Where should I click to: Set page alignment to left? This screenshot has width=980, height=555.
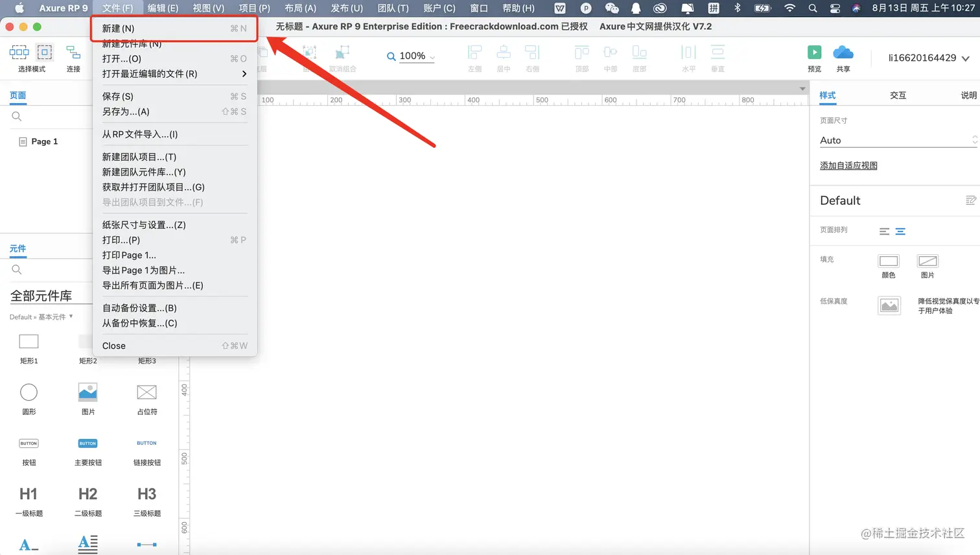point(884,231)
